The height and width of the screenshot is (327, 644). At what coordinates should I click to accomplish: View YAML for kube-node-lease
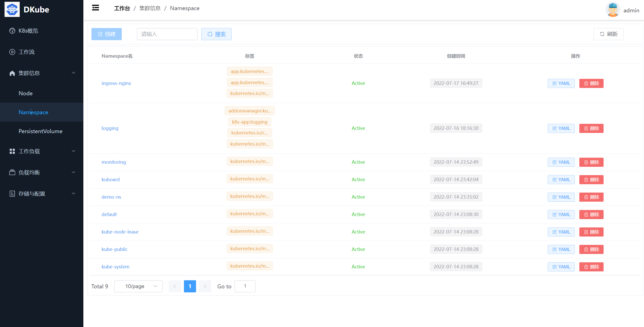[x=561, y=232]
